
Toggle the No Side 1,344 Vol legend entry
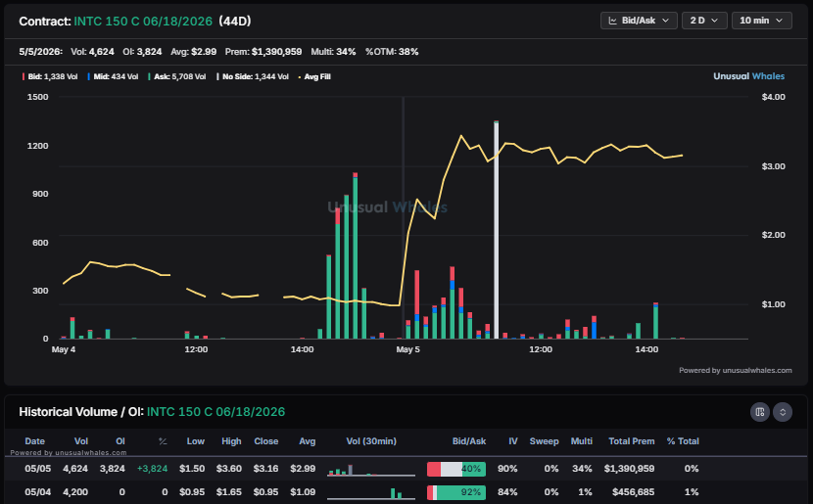click(253, 76)
